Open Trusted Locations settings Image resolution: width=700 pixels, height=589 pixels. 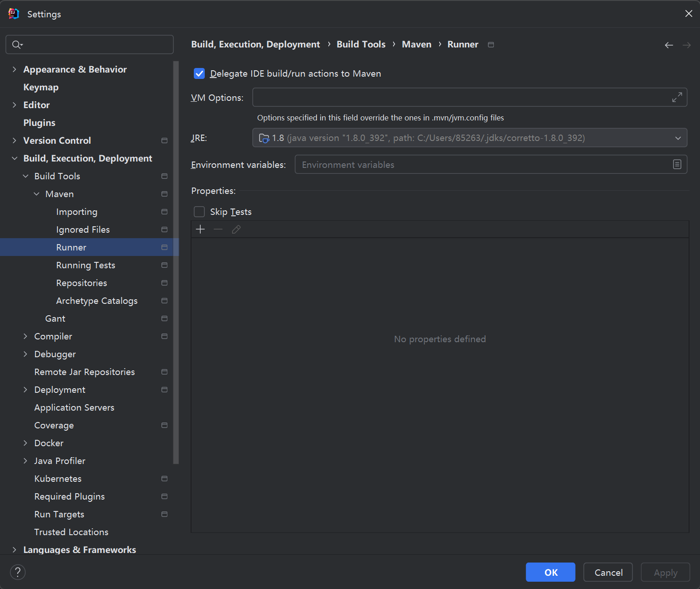71,532
